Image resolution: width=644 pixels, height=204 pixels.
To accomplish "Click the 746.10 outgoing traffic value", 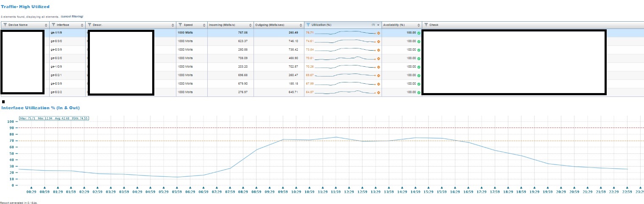I will pyautogui.click(x=293, y=41).
